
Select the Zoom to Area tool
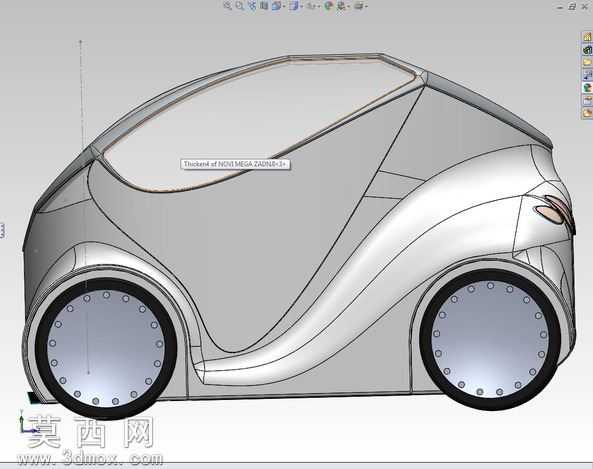tap(239, 6)
